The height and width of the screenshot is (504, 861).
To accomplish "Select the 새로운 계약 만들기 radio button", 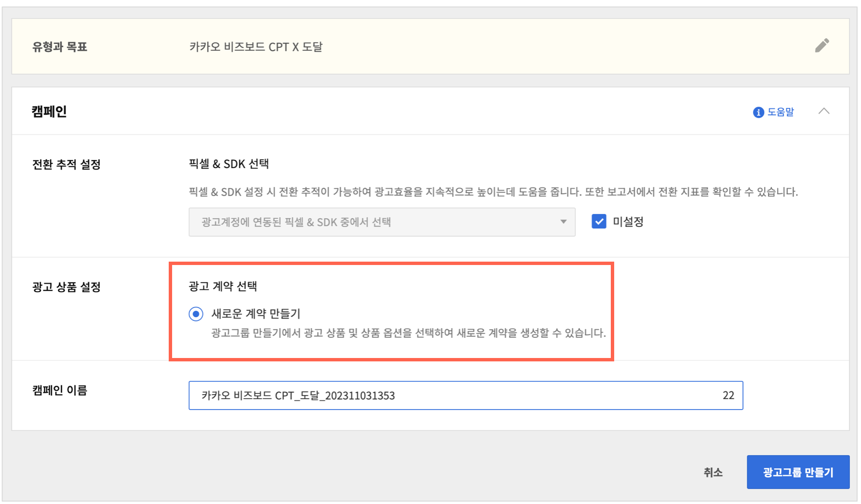I will coord(196,314).
